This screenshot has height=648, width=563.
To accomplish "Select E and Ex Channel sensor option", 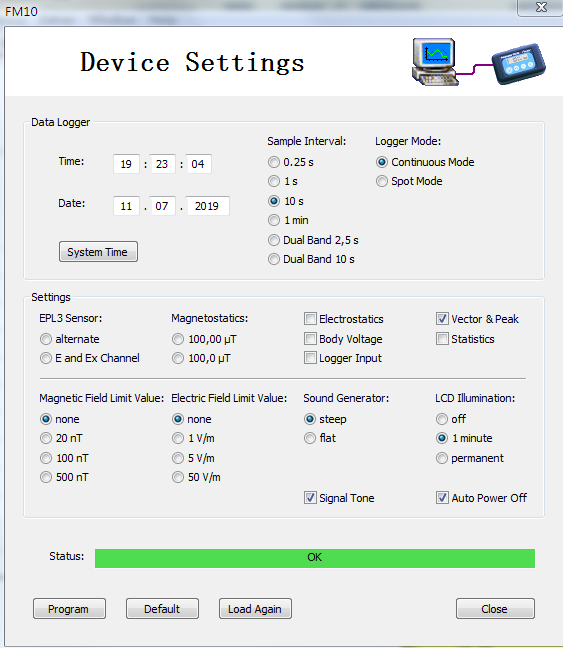I will tap(46, 358).
